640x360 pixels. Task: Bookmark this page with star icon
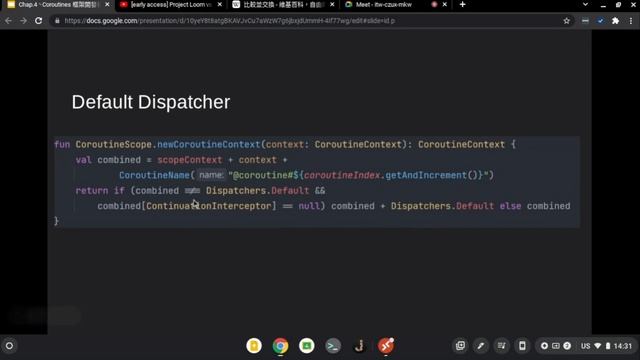(x=567, y=21)
